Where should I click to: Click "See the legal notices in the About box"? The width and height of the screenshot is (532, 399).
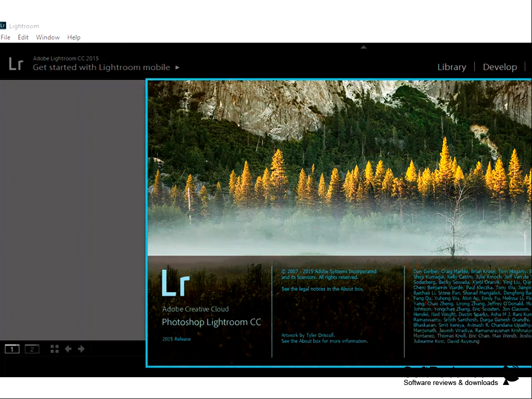[322, 289]
